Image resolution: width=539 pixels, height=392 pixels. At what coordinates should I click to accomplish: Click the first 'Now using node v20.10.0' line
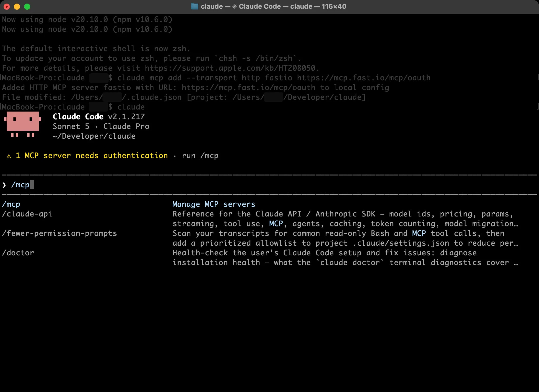87,19
